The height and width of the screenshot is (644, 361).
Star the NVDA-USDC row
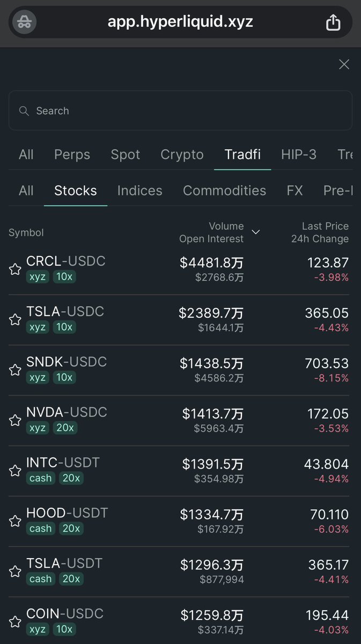[x=15, y=421]
